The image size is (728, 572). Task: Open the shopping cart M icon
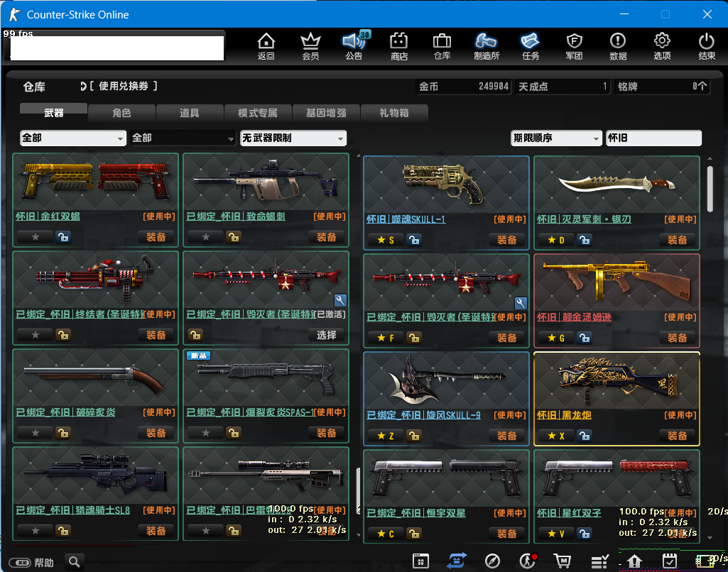(563, 561)
